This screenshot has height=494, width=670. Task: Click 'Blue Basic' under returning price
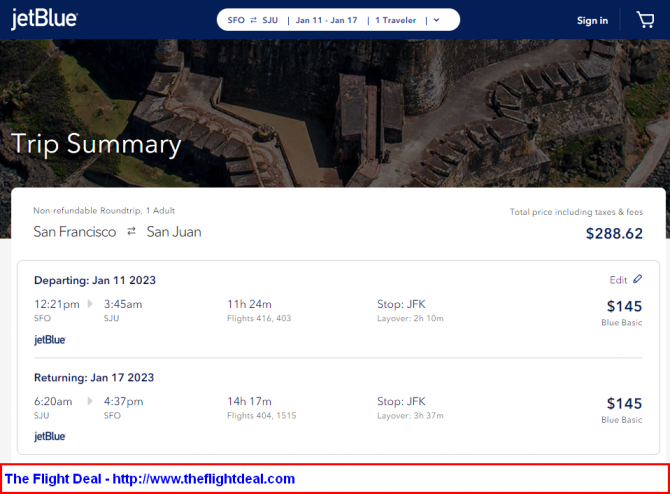622,420
